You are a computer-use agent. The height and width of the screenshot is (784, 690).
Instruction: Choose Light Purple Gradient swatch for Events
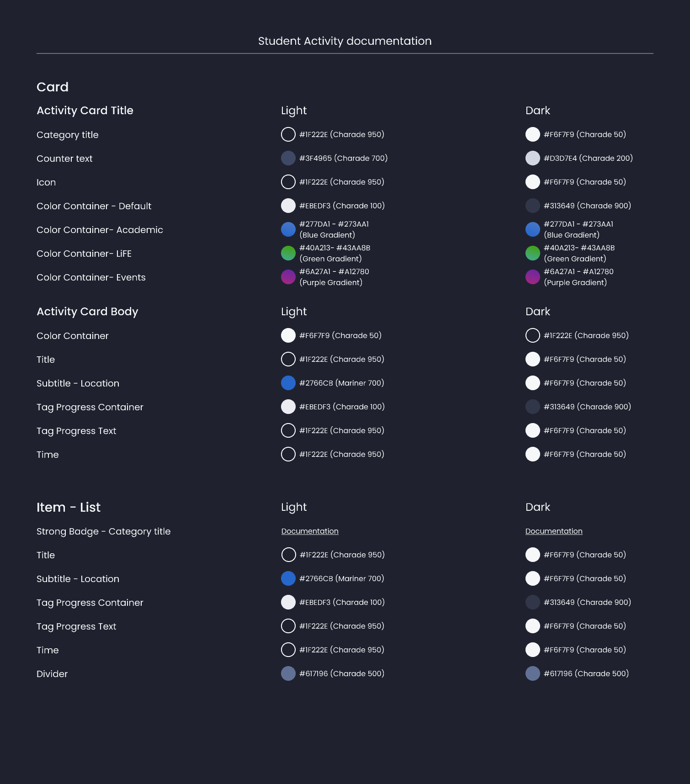288,277
